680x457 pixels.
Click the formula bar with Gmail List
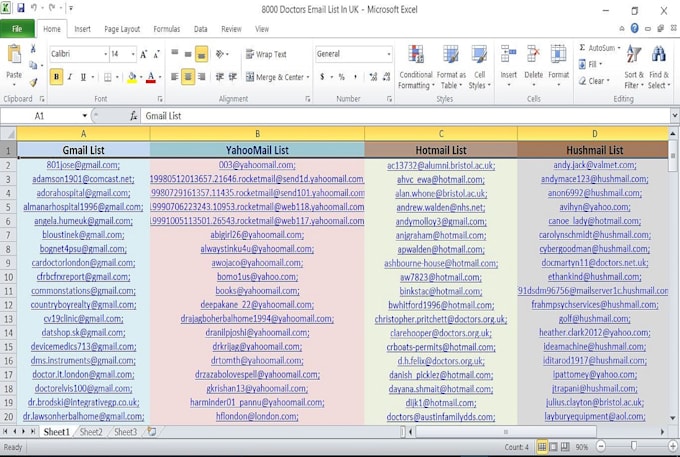click(406, 116)
